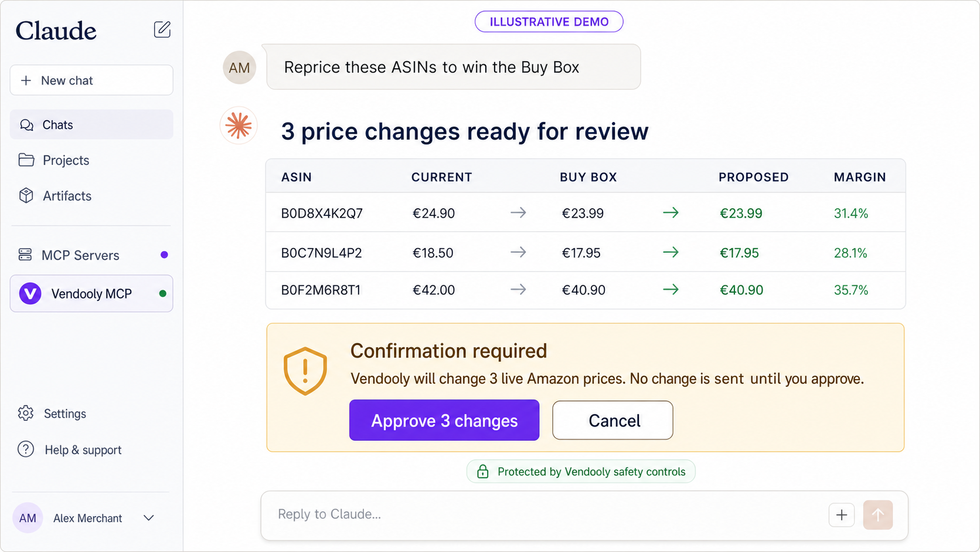Click margin value 35.7%
The image size is (980, 552).
pyautogui.click(x=851, y=290)
